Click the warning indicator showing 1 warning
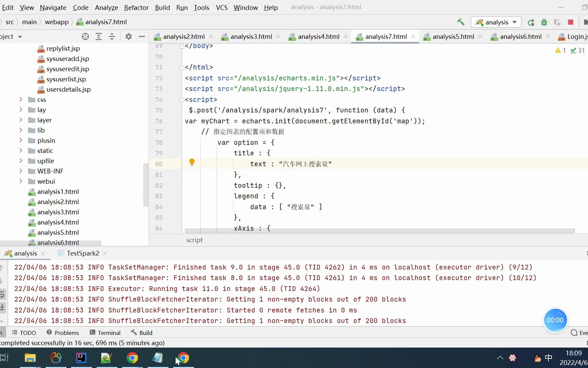The width and height of the screenshot is (588, 368). 560,50
